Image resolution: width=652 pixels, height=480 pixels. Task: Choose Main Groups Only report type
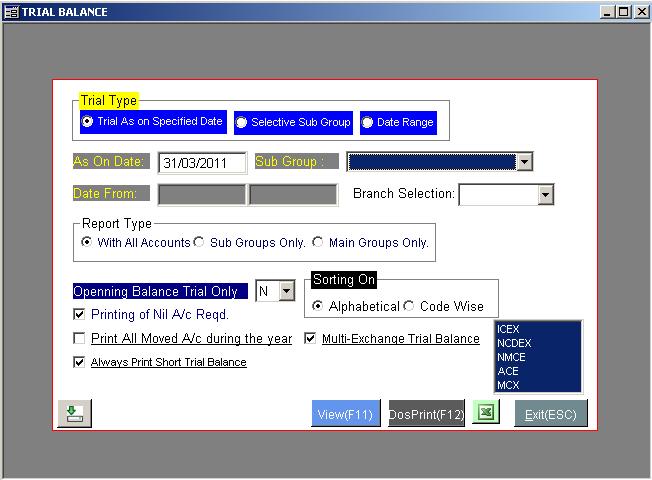(x=318, y=242)
